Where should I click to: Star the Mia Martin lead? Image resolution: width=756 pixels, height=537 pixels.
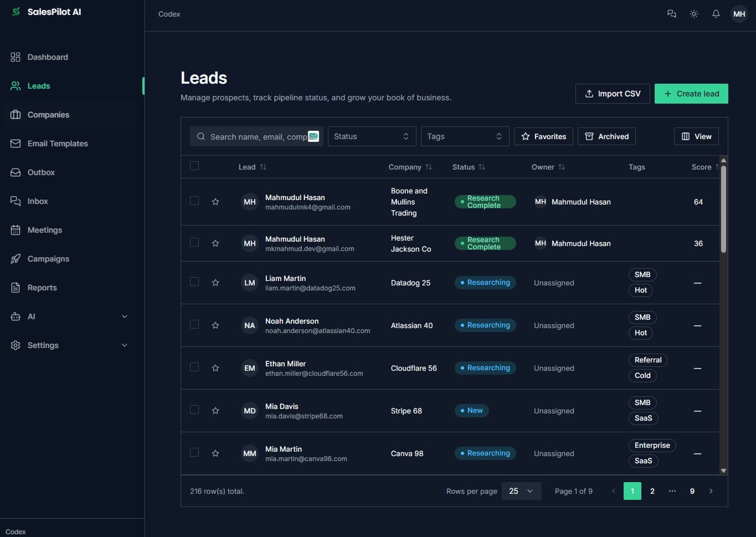coord(215,453)
